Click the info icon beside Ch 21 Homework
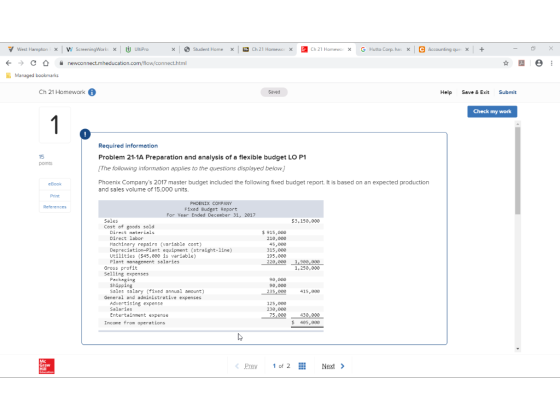The image size is (560, 420). coord(92,92)
